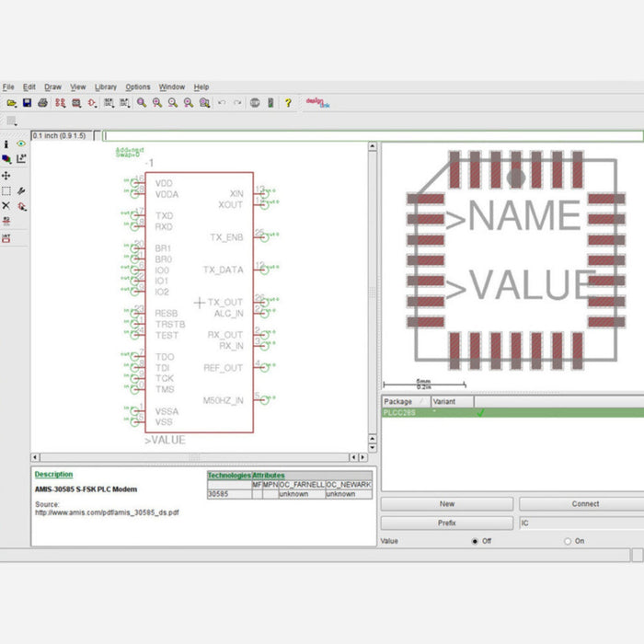Click the Print icon
The image size is (644, 644).
click(43, 103)
